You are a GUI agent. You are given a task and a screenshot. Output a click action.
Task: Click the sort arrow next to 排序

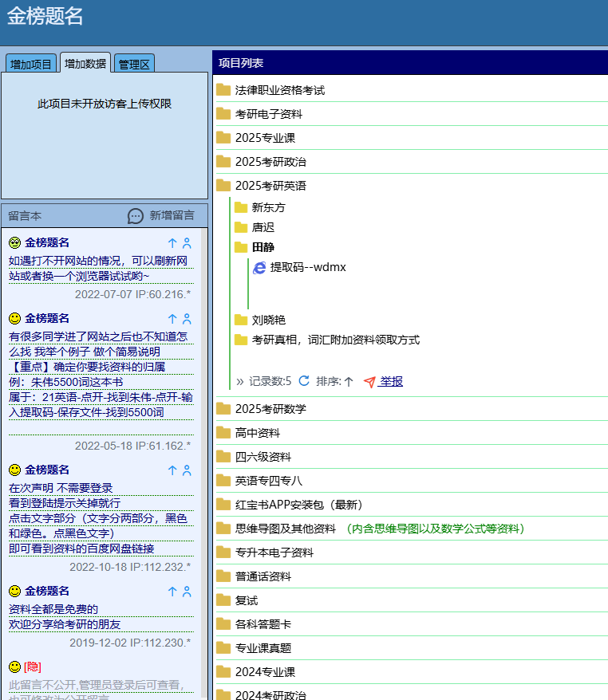348,382
